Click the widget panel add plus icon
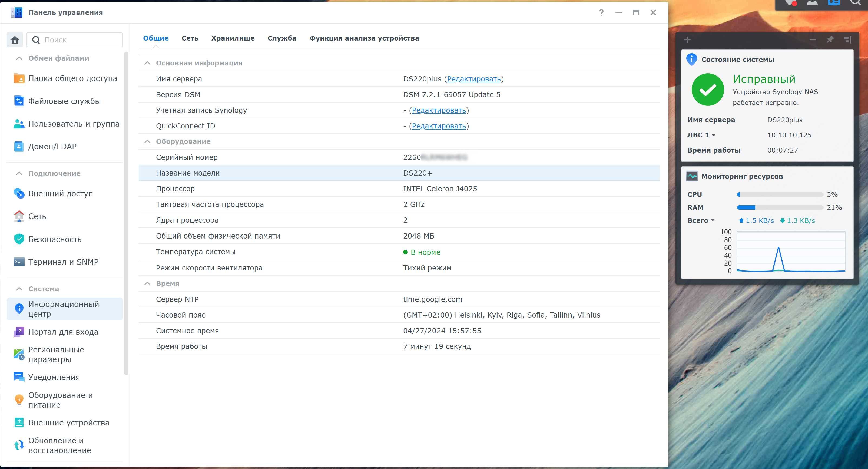Viewport: 868px width, 469px height. click(x=687, y=40)
